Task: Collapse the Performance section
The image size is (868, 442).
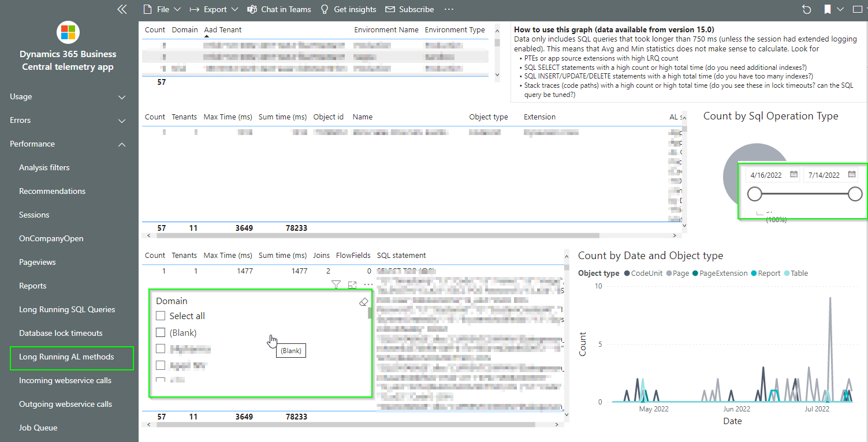Action: coord(121,144)
